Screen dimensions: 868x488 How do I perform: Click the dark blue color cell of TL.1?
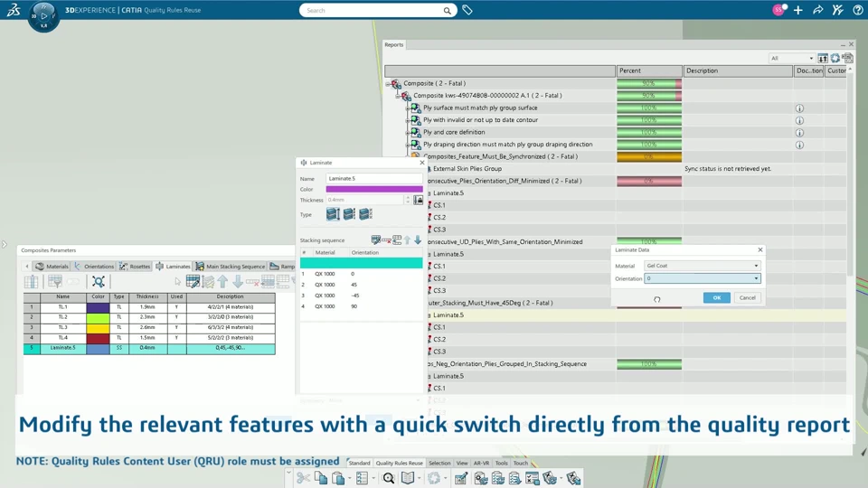click(98, 307)
